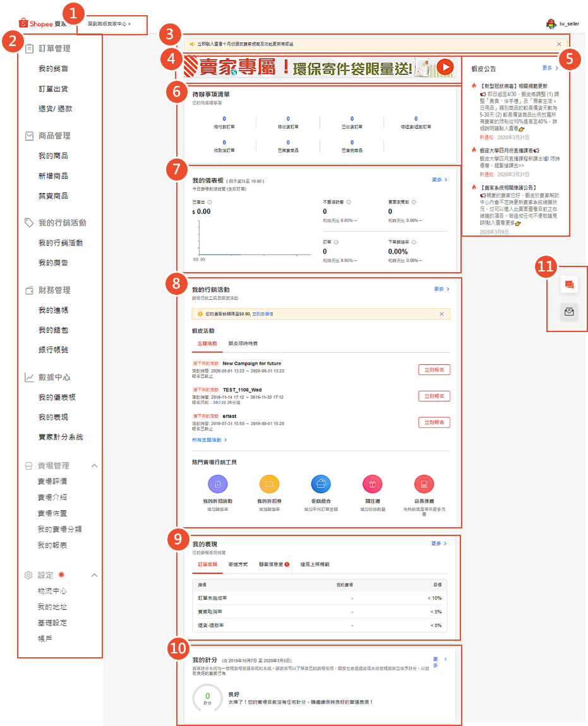Click the tw_seller account avatar
Screen dimensions: 588x726
click(x=550, y=23)
